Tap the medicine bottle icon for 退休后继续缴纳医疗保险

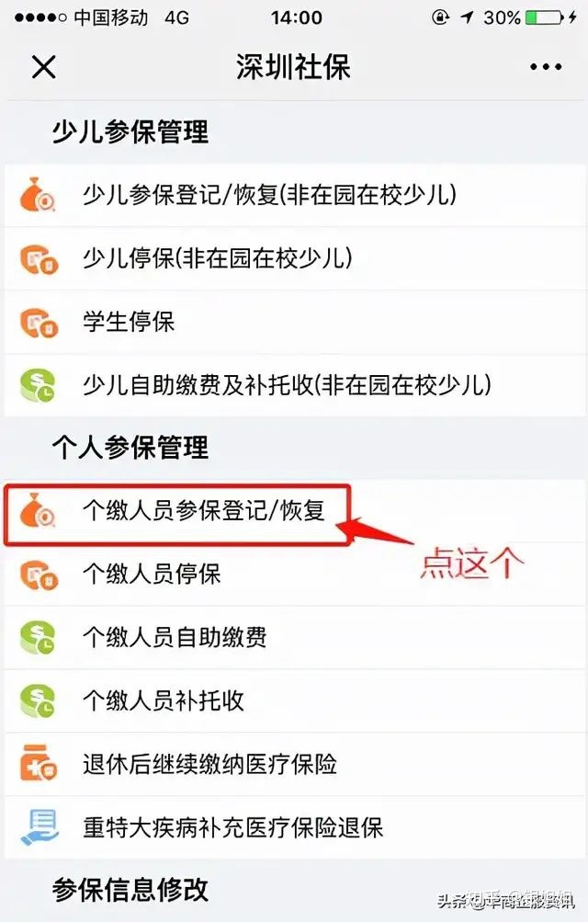39,763
